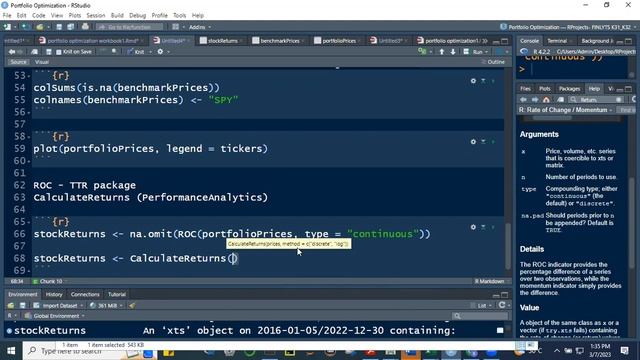
Task: Refresh the Environment pane
Action: pos(502,305)
